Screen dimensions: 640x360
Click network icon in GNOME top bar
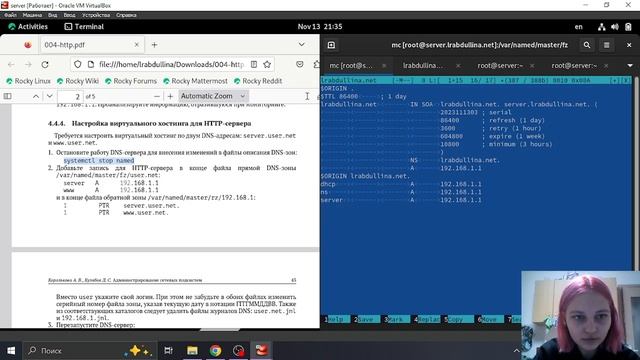click(602, 27)
